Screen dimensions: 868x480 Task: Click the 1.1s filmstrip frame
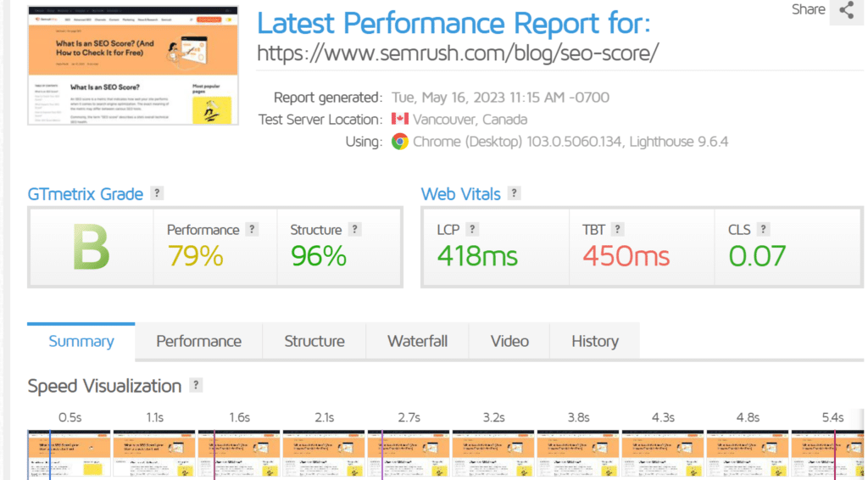pos(154,455)
